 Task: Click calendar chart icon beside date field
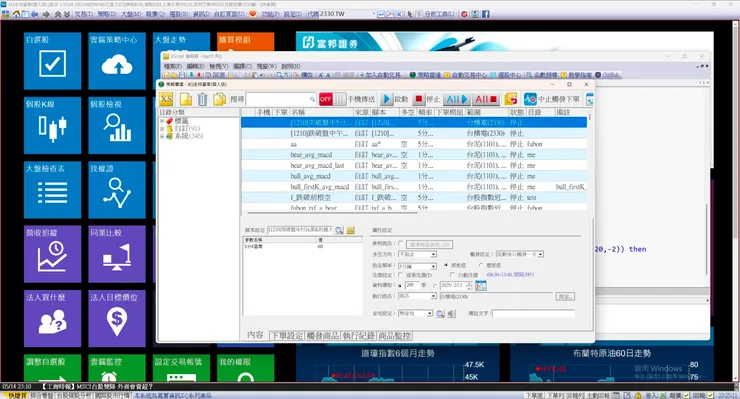pyautogui.click(x=480, y=285)
